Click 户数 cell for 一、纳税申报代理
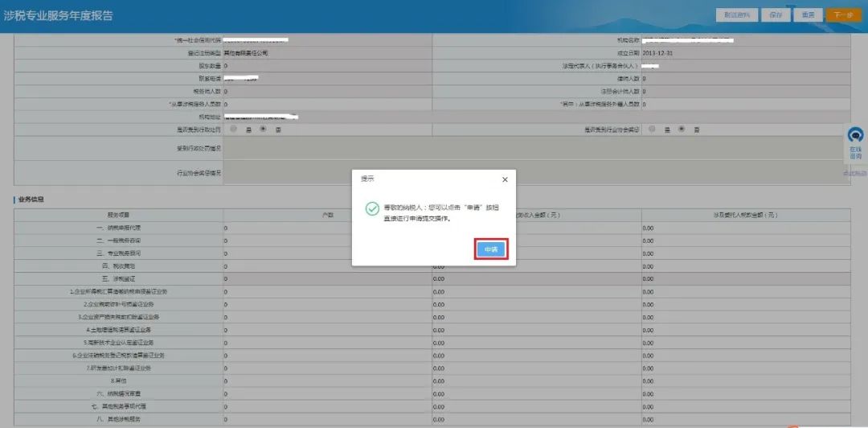Image resolution: width=868 pixels, height=428 pixels. coord(327,228)
